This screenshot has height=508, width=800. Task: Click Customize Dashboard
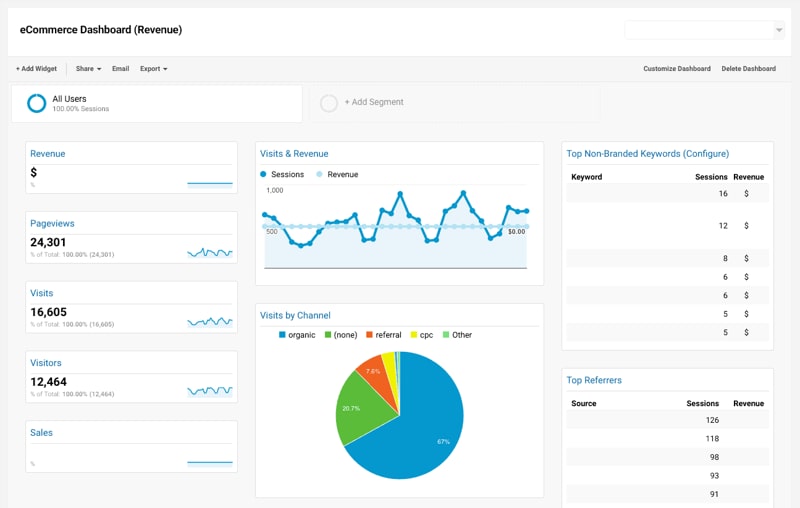[677, 68]
